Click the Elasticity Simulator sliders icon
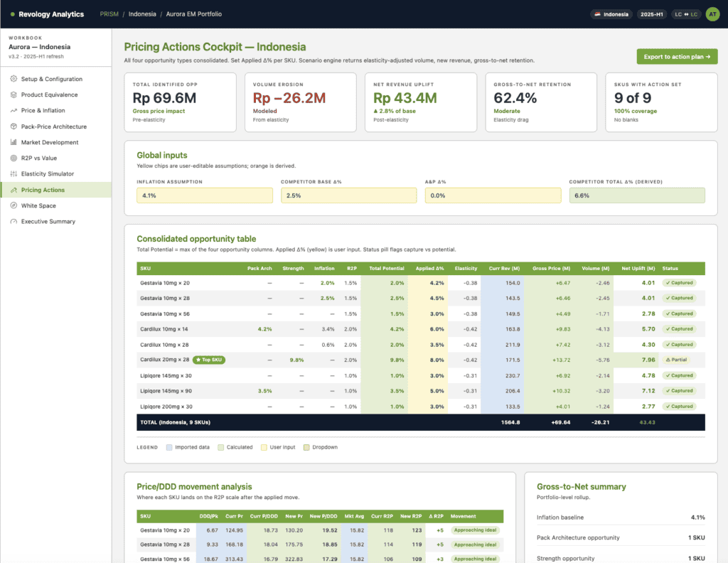728x563 pixels. [x=14, y=173]
